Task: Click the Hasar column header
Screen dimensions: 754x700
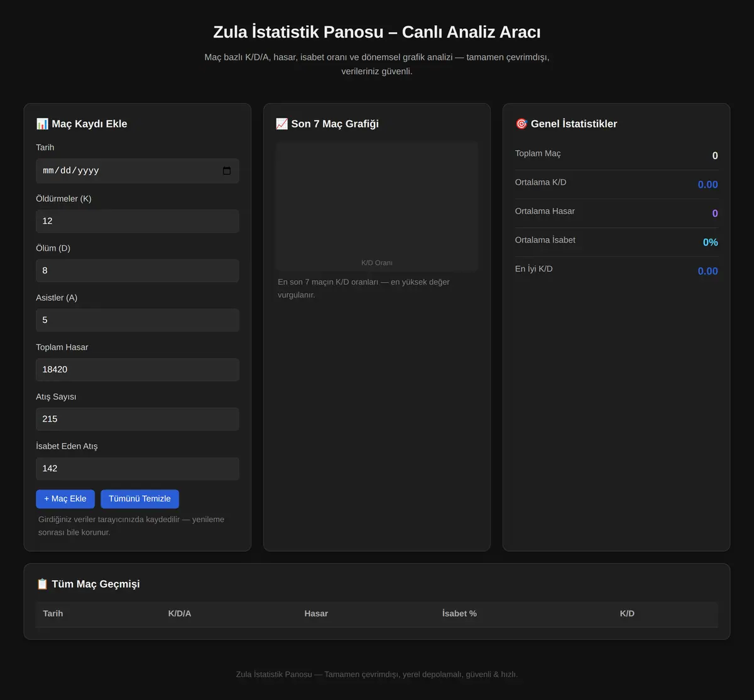Action: tap(316, 613)
